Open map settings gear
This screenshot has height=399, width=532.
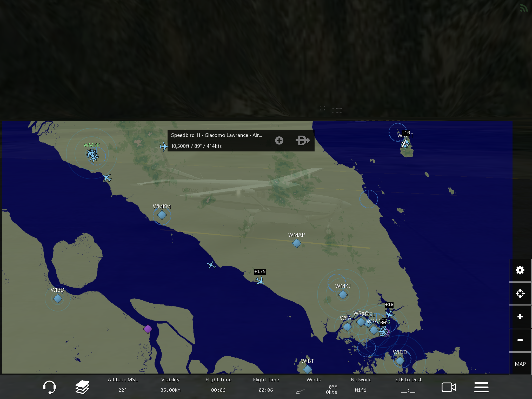point(520,270)
